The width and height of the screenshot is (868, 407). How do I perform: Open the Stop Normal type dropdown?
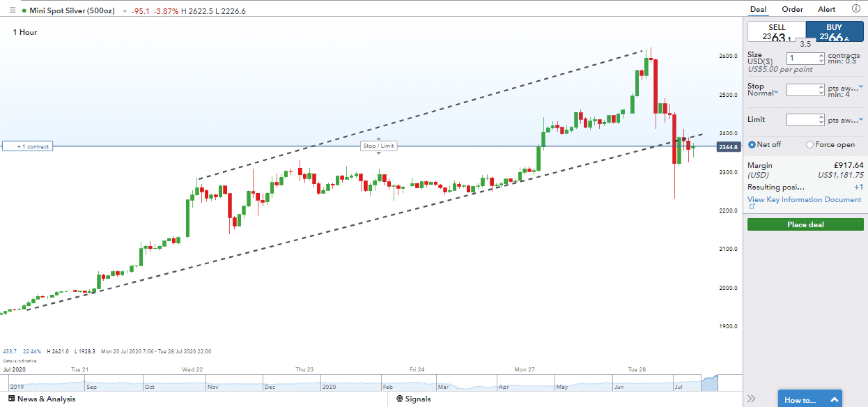[776, 91]
